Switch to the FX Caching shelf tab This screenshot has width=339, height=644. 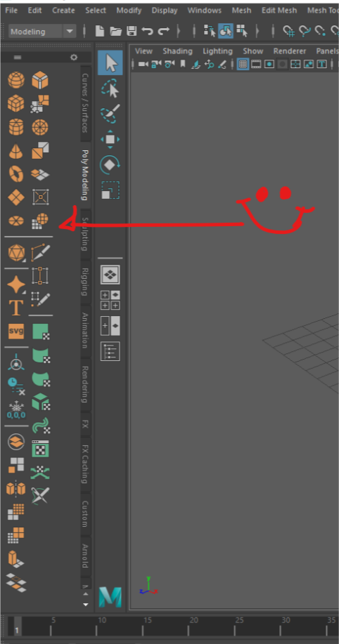84,464
